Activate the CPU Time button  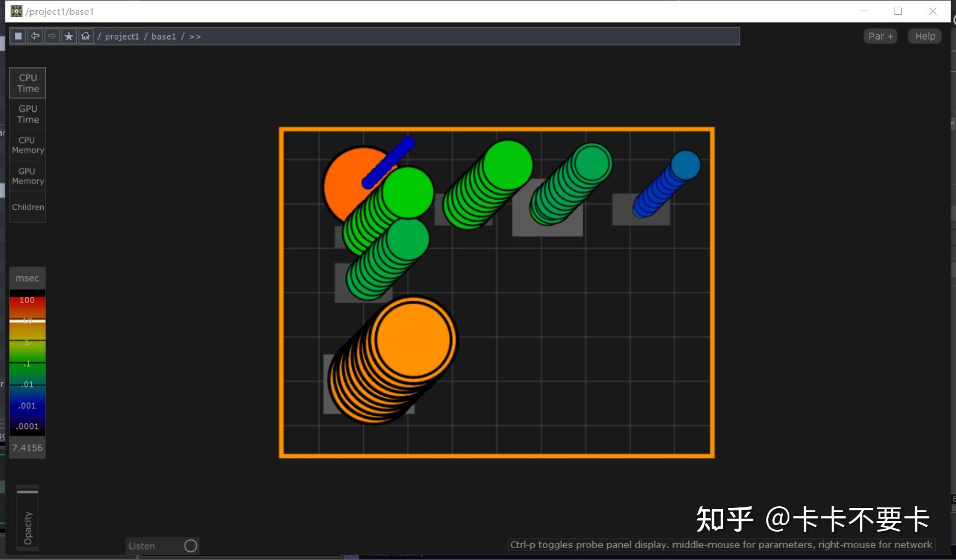[x=27, y=82]
